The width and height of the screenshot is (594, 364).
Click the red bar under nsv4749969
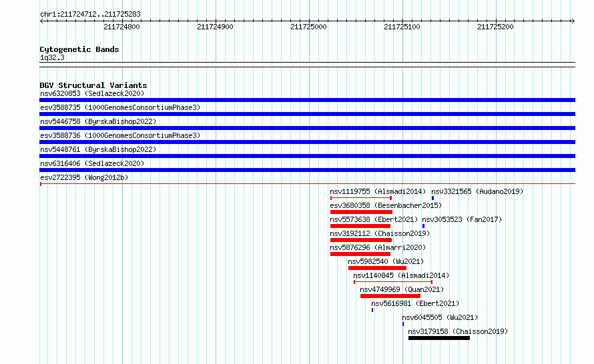(x=390, y=296)
